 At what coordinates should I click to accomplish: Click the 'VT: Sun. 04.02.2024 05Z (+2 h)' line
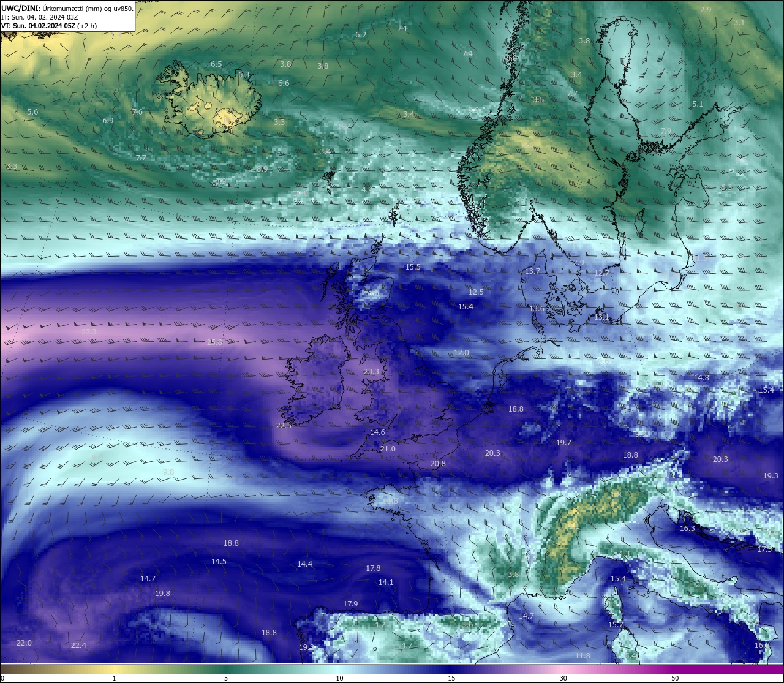click(48, 26)
